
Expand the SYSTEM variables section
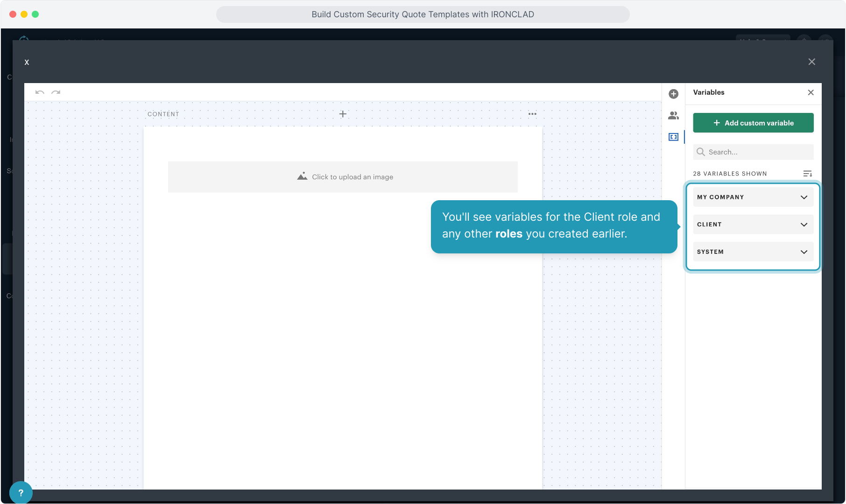point(753,252)
